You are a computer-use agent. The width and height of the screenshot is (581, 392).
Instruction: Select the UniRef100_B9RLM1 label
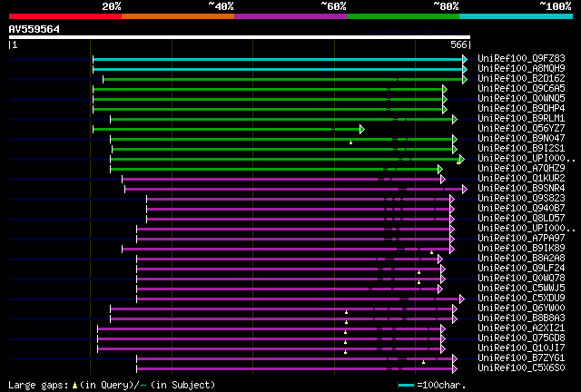click(521, 119)
